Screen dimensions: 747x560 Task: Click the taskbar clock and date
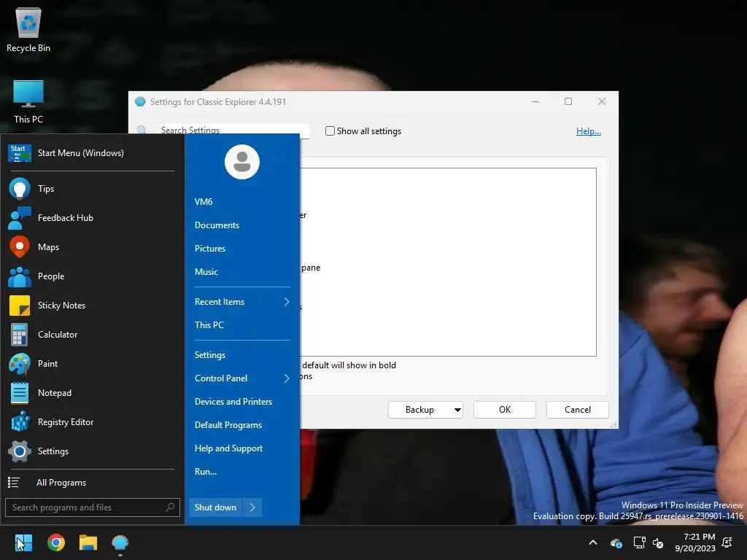click(x=695, y=542)
